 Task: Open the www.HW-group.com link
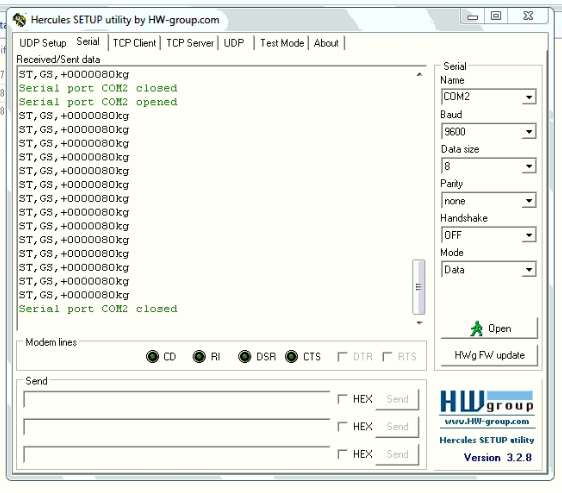click(x=487, y=421)
